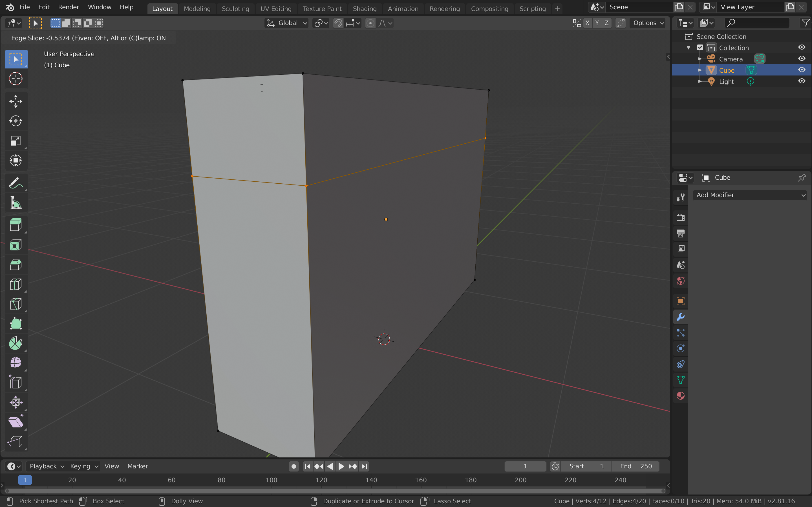Switch to the Modeling workspace tab
Screen dimensions: 812x507
[x=197, y=9]
